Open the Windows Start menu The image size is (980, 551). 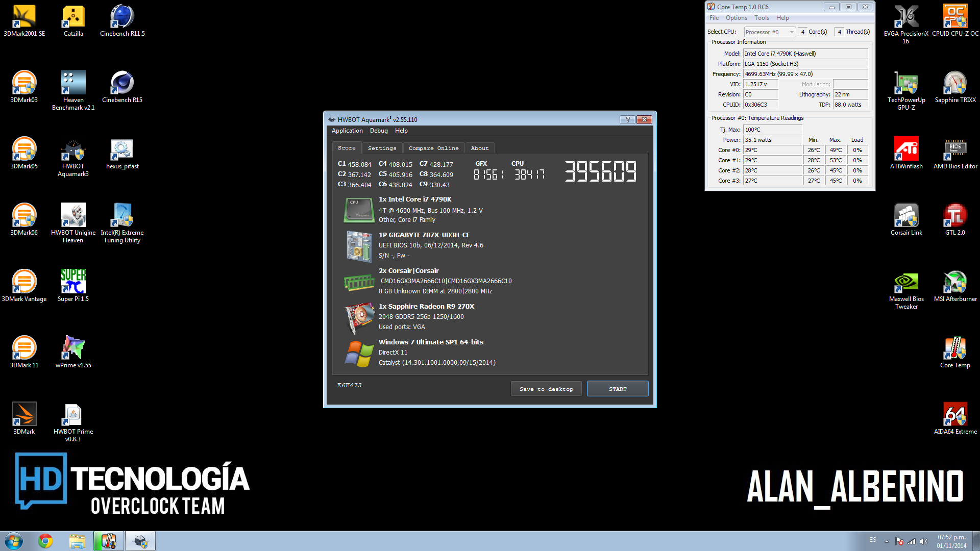pos(14,541)
